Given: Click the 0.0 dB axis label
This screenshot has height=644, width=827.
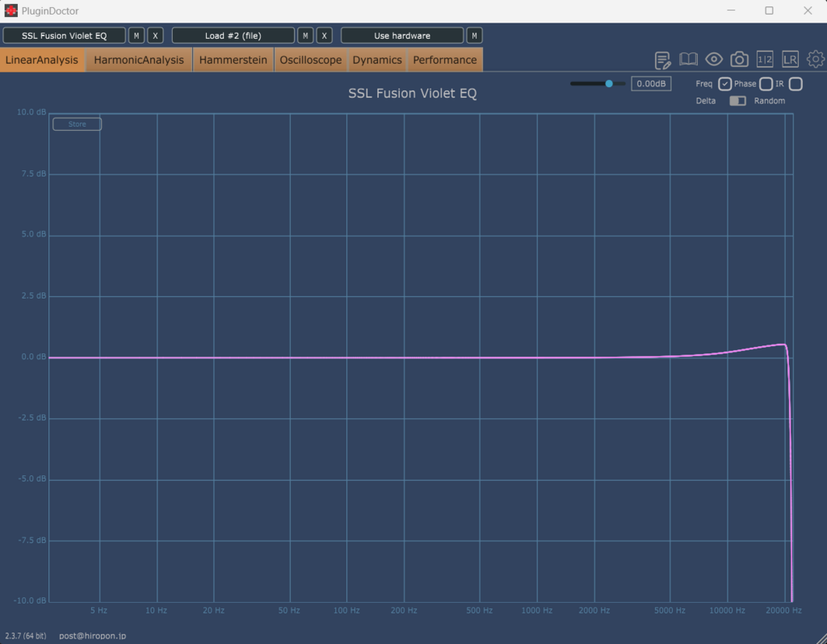Looking at the screenshot, I should [34, 357].
